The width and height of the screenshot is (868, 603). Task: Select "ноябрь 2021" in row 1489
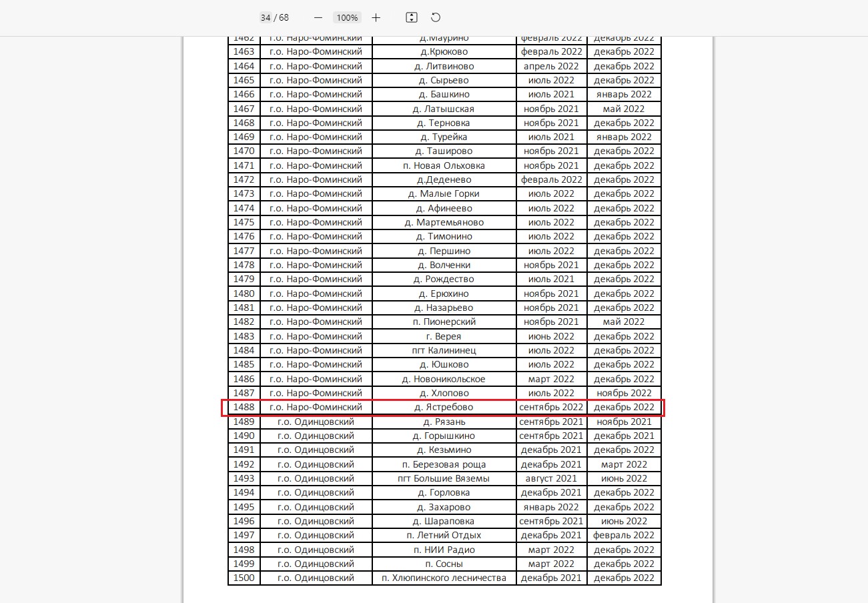click(x=624, y=422)
